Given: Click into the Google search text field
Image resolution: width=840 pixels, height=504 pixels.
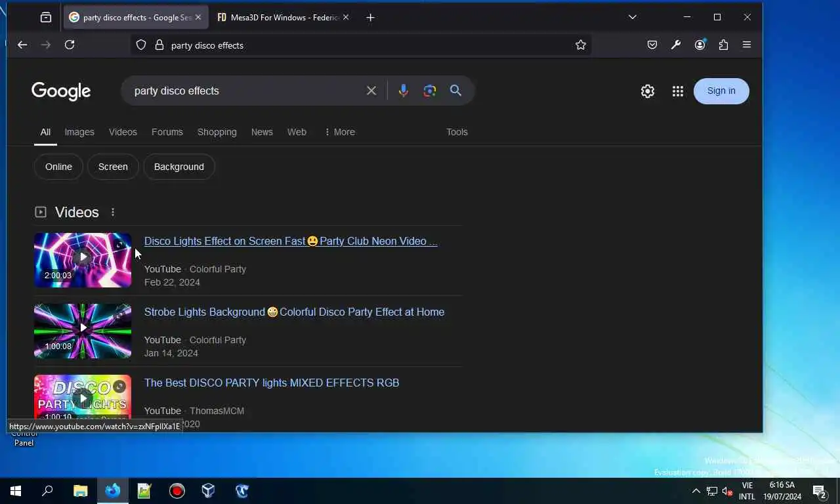Looking at the screenshot, I should point(244,91).
